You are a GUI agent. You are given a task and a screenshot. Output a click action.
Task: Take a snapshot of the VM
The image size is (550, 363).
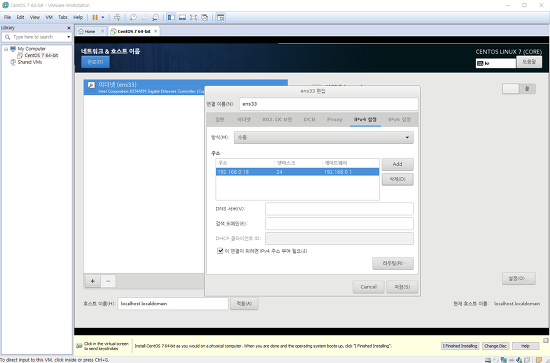[133, 17]
